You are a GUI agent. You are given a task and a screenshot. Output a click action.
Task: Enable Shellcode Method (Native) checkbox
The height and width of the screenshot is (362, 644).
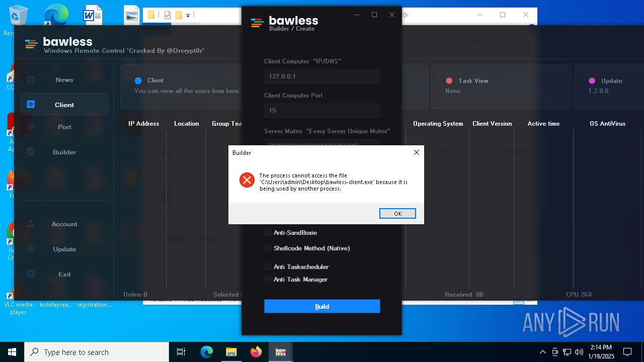268,248
